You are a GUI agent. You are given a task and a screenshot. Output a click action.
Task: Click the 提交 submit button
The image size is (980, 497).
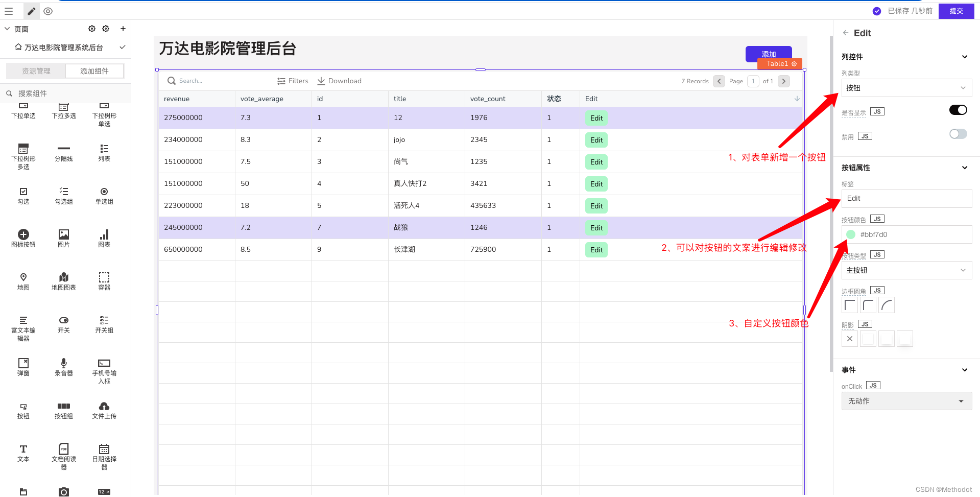click(x=956, y=11)
